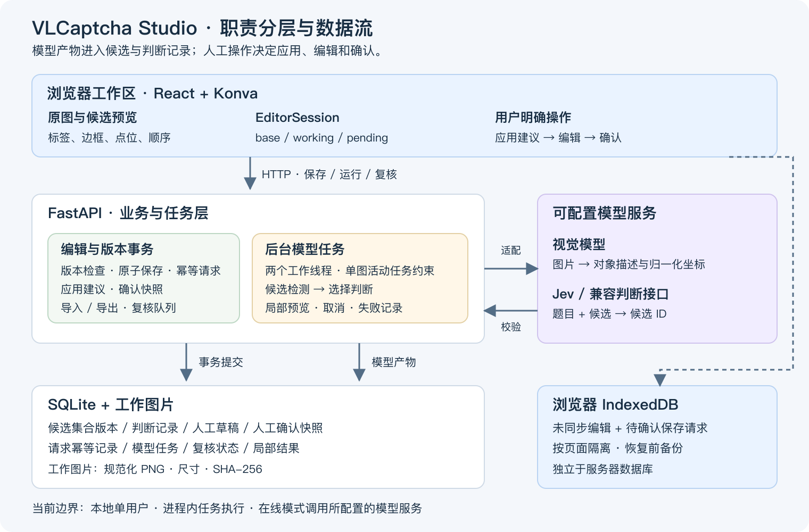Click the arrow label "适配"
This screenshot has height=532, width=809.
pyautogui.click(x=510, y=251)
